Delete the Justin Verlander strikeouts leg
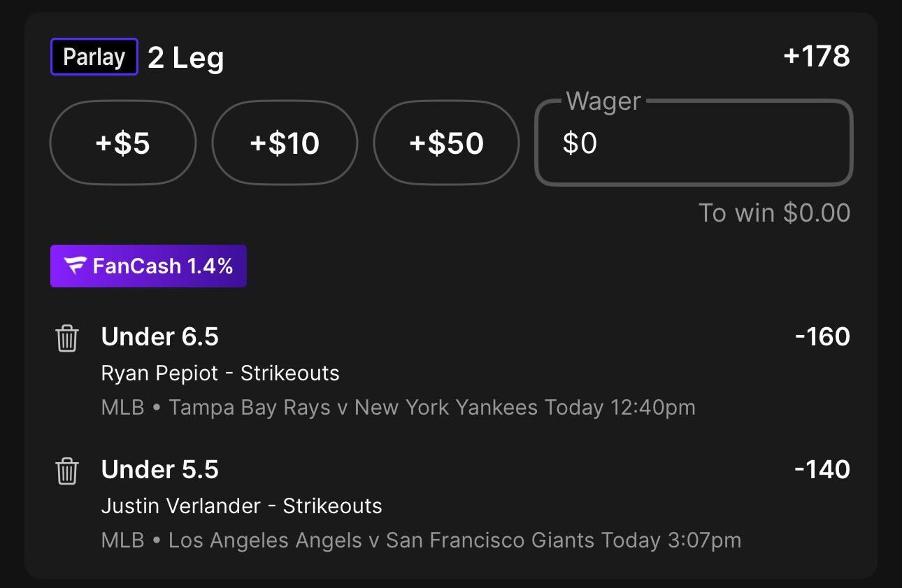The image size is (902, 588). click(66, 471)
